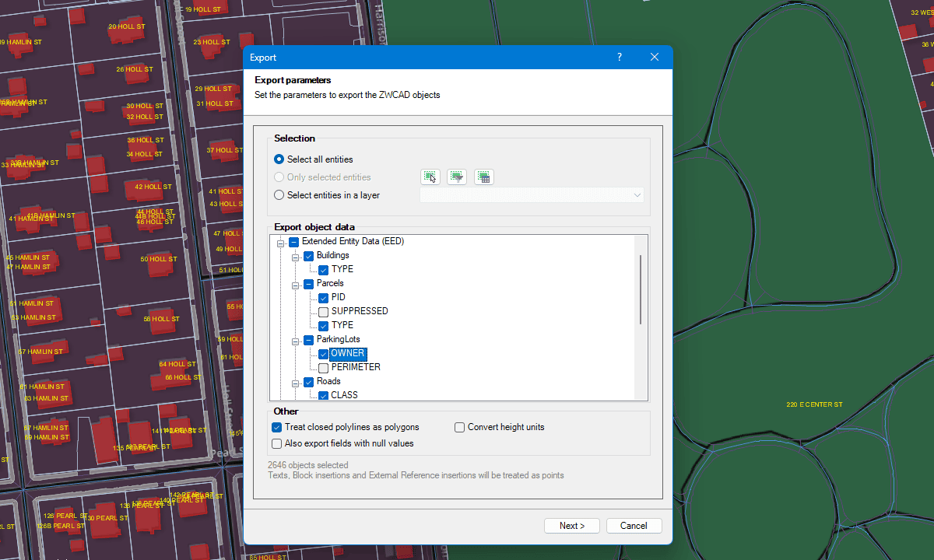Click the select-by-table icon
The height and width of the screenshot is (560, 934).
[x=483, y=177]
